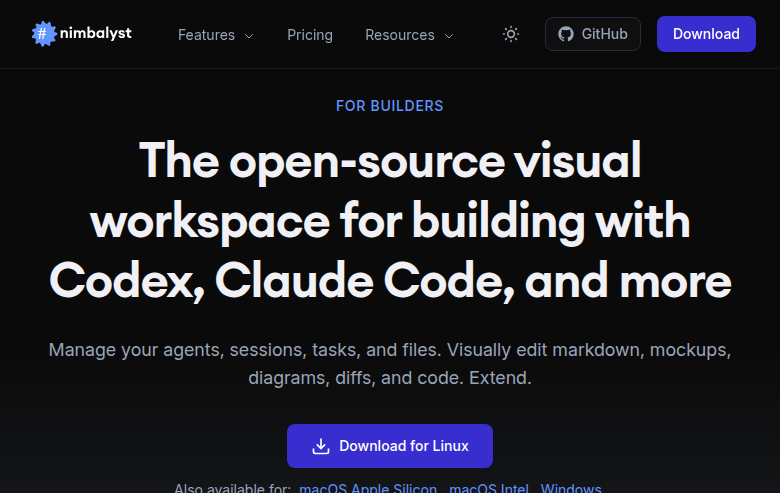Open the Windows download link
Viewport: 780px width, 493px height.
(x=571, y=488)
